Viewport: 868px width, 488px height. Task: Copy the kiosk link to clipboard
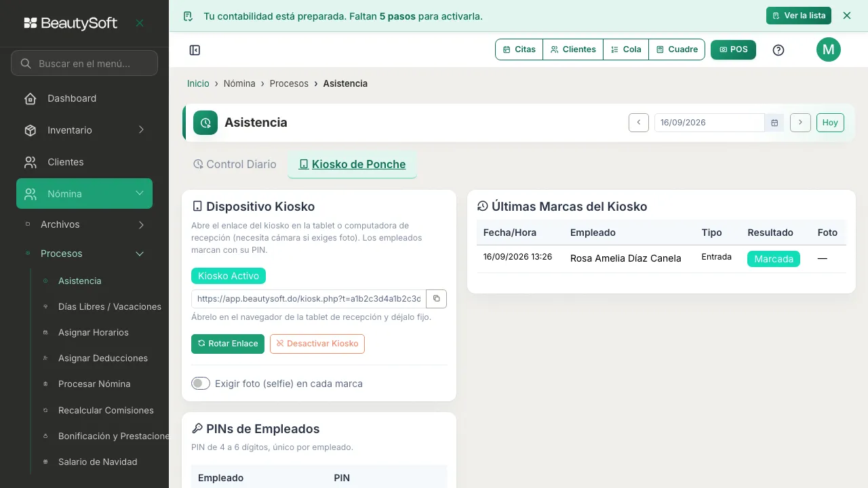point(437,299)
